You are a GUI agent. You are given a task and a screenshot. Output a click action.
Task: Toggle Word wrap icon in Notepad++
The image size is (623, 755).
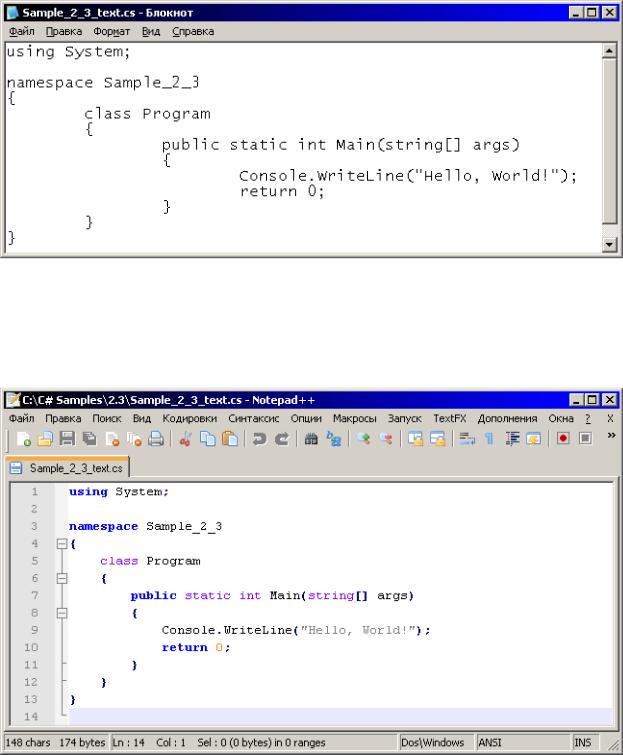[x=467, y=439]
